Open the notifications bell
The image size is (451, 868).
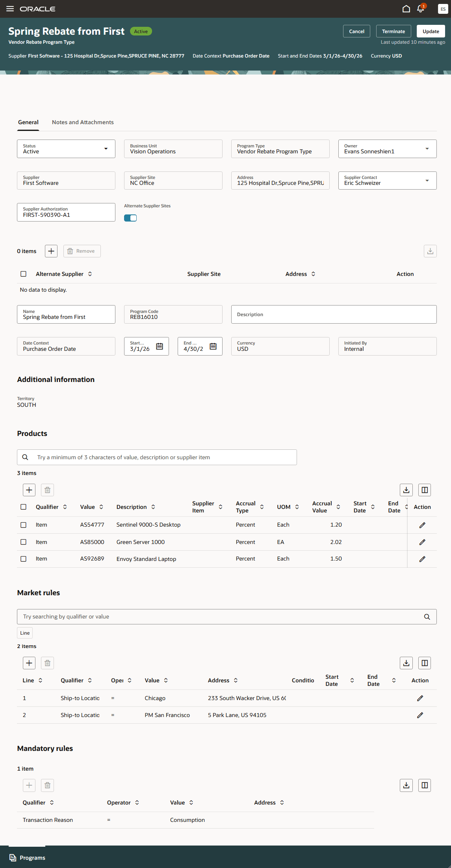click(x=420, y=9)
